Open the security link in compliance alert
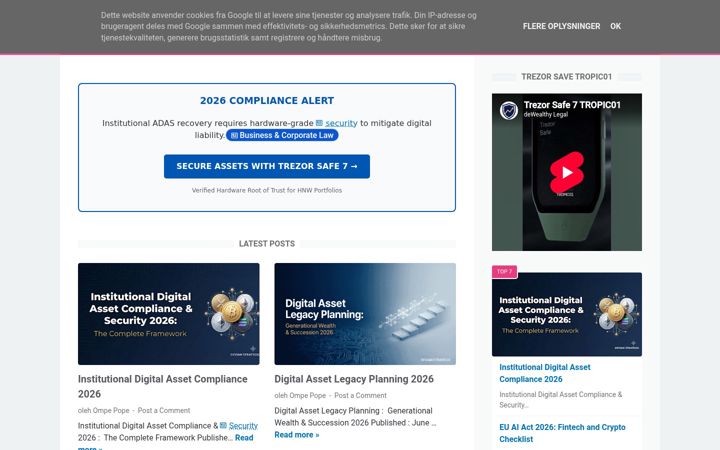 click(341, 123)
